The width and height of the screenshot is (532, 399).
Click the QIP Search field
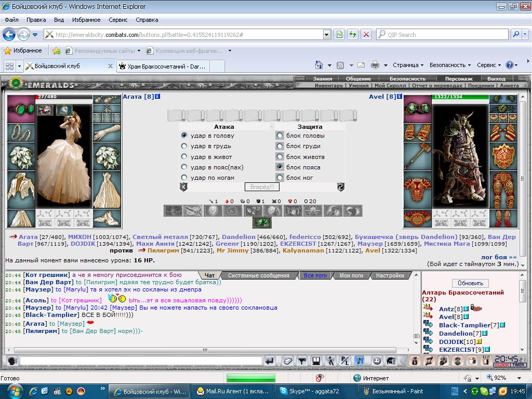[443, 34]
